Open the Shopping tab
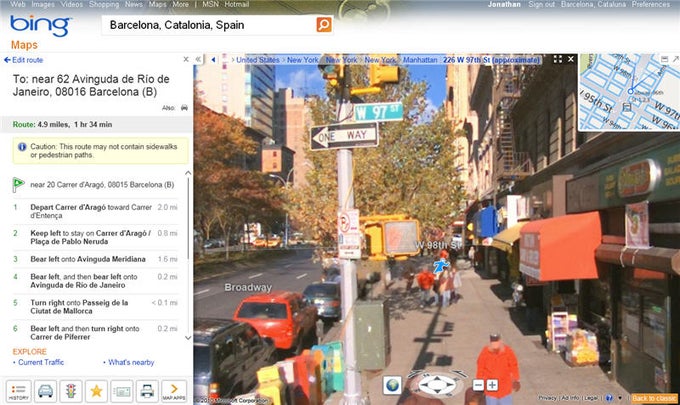 [x=104, y=4]
